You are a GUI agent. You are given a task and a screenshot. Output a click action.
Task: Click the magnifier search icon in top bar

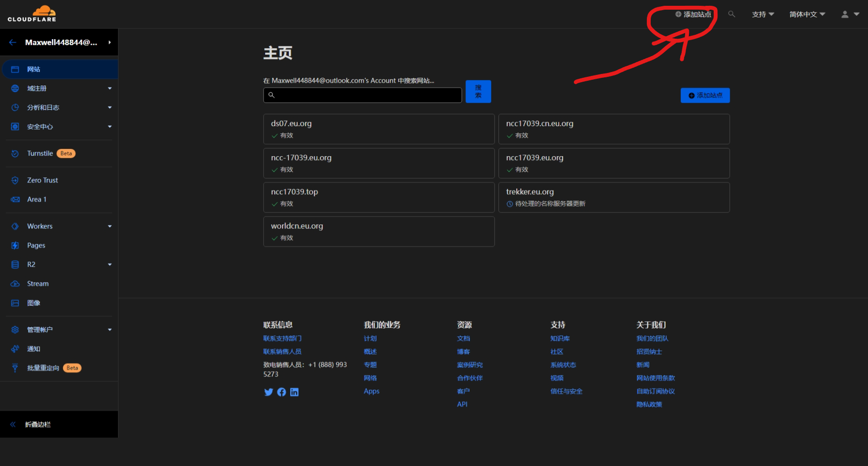pos(732,14)
